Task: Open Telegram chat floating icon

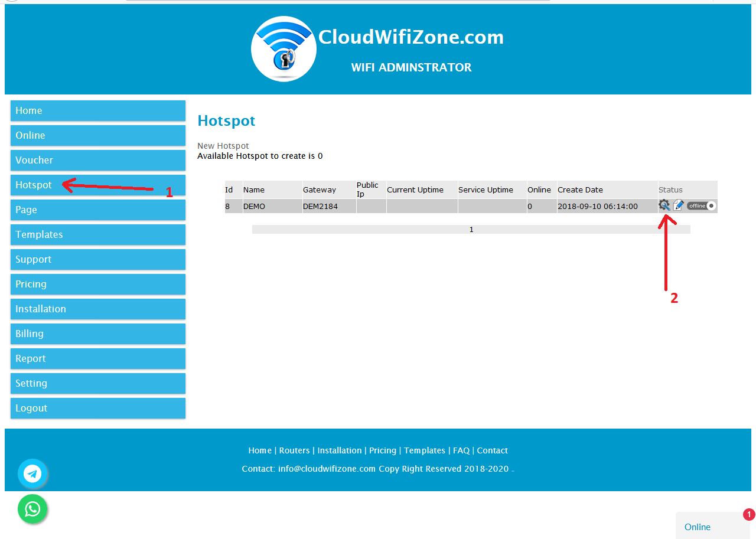Action: tap(32, 473)
